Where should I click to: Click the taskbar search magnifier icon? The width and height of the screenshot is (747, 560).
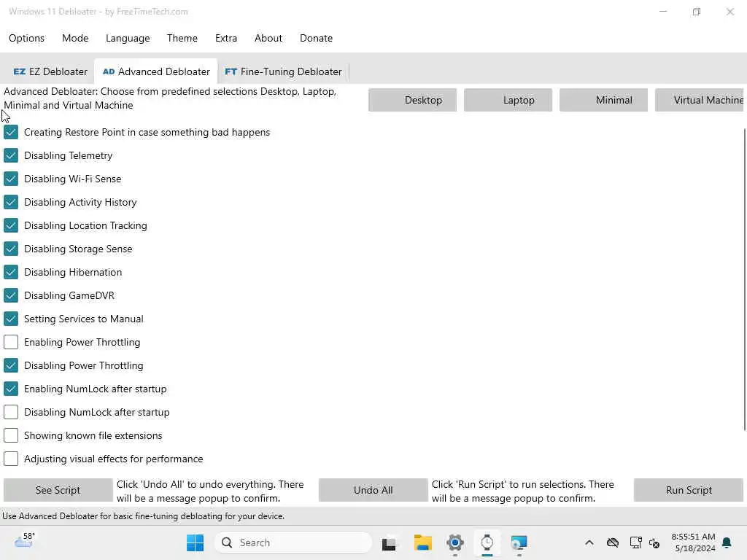228,542
